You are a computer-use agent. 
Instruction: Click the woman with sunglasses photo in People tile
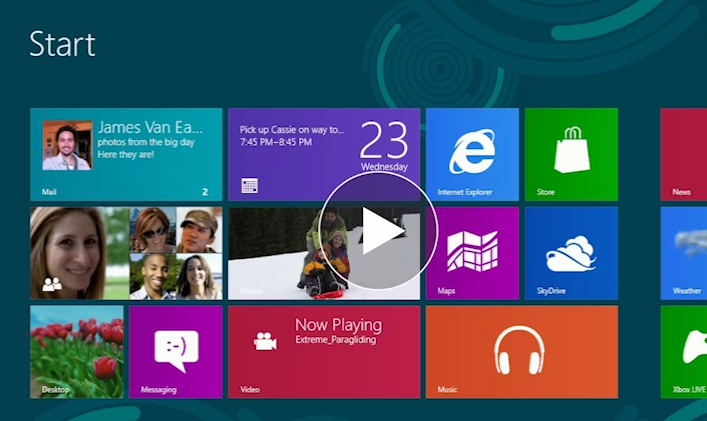pyautogui.click(x=153, y=230)
